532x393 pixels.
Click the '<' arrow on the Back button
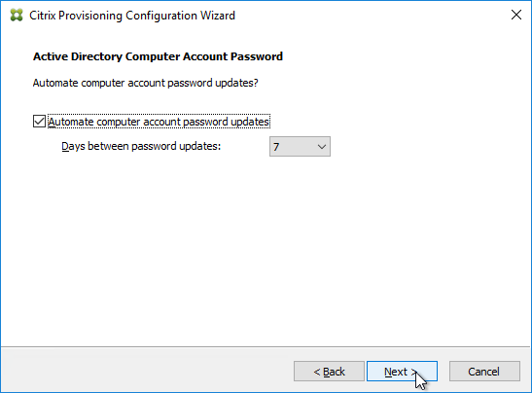317,372
